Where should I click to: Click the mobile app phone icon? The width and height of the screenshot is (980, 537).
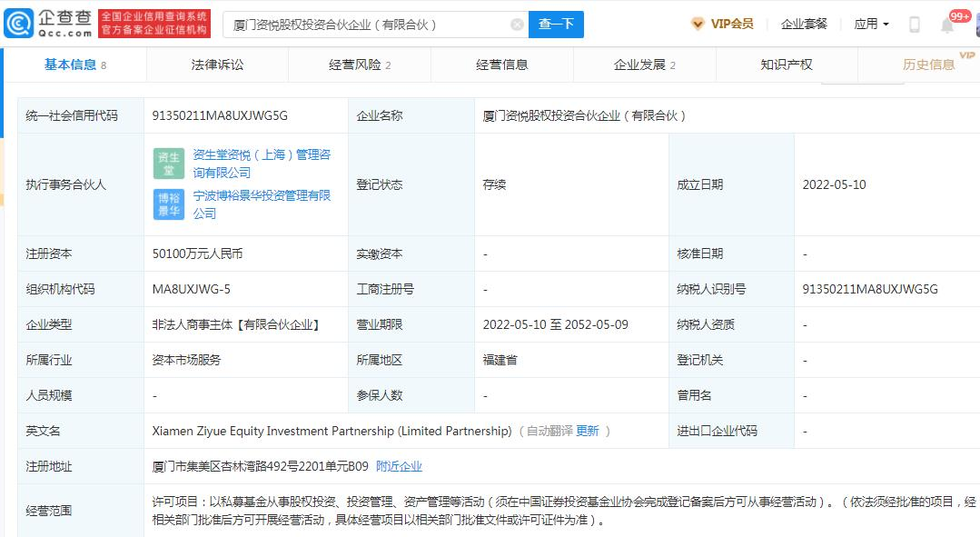click(914, 23)
